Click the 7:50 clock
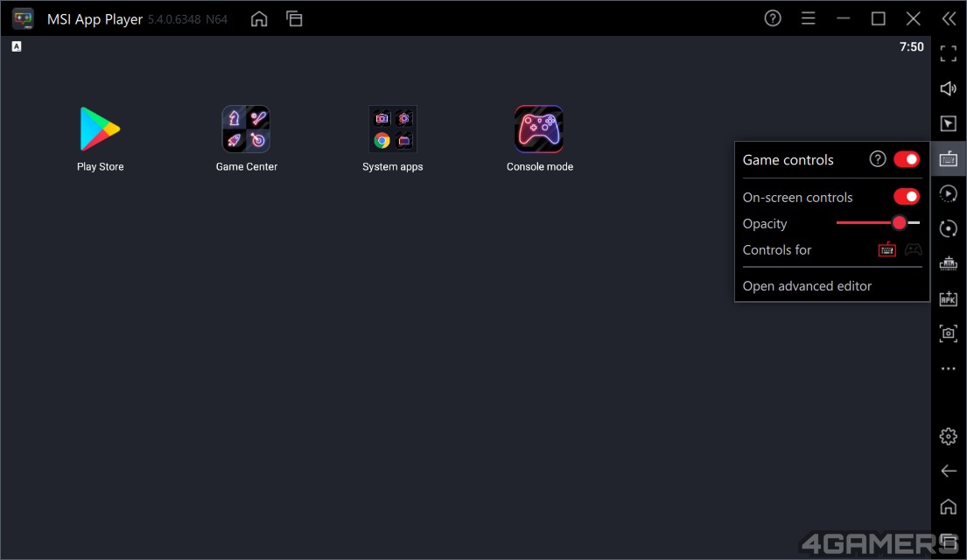The width and height of the screenshot is (967, 560). pyautogui.click(x=912, y=47)
